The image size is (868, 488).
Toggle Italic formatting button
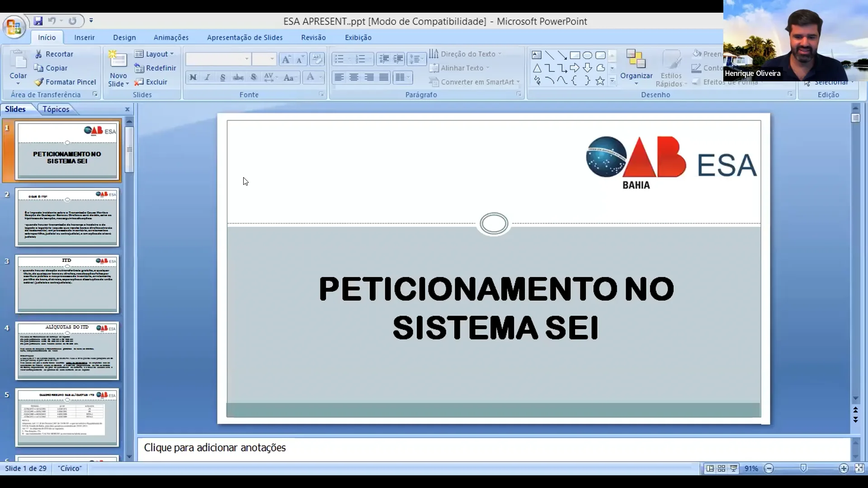pos(208,77)
